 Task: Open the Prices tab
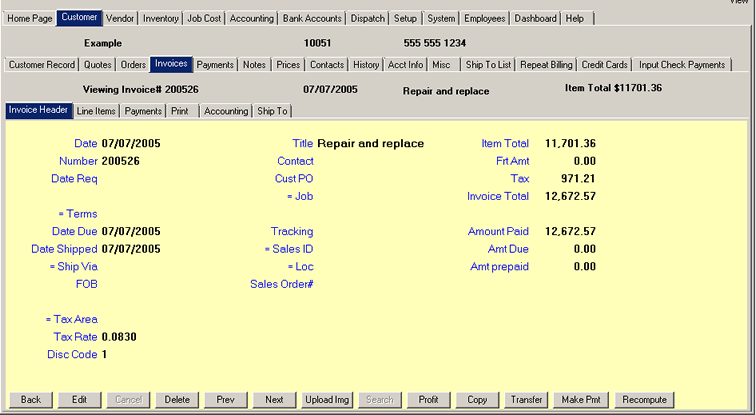(288, 65)
